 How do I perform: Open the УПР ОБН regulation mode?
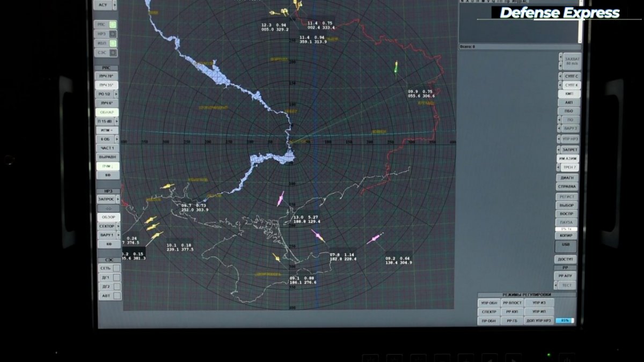(488, 303)
